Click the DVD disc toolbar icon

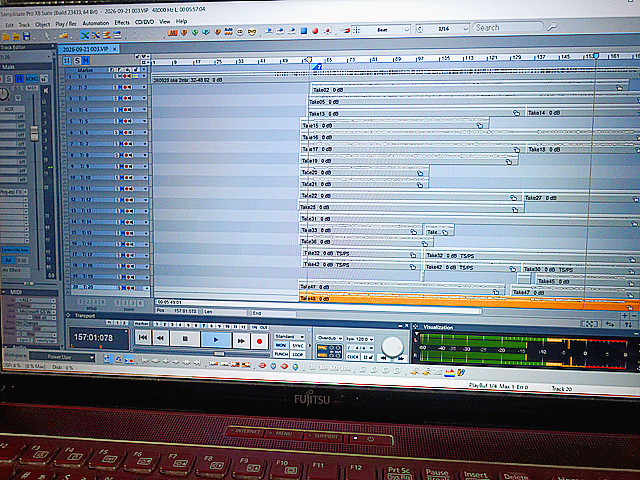pyautogui.click(x=252, y=32)
